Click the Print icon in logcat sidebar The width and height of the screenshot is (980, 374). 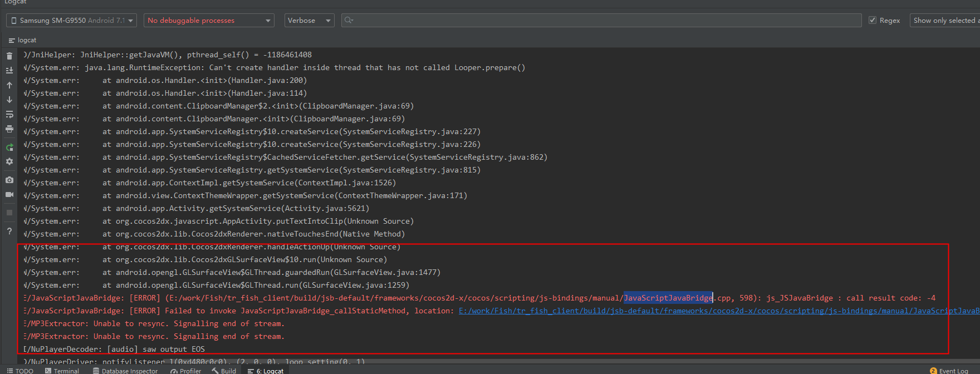click(9, 129)
